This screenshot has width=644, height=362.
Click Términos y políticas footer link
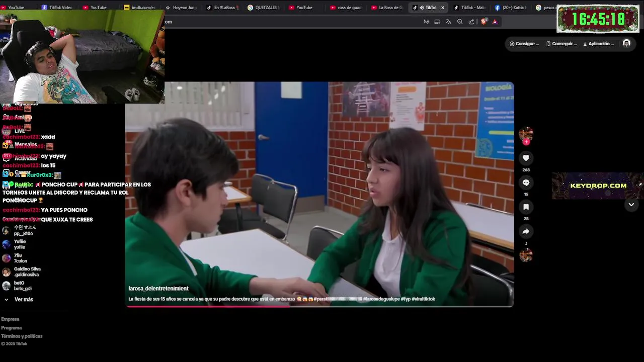point(22,336)
